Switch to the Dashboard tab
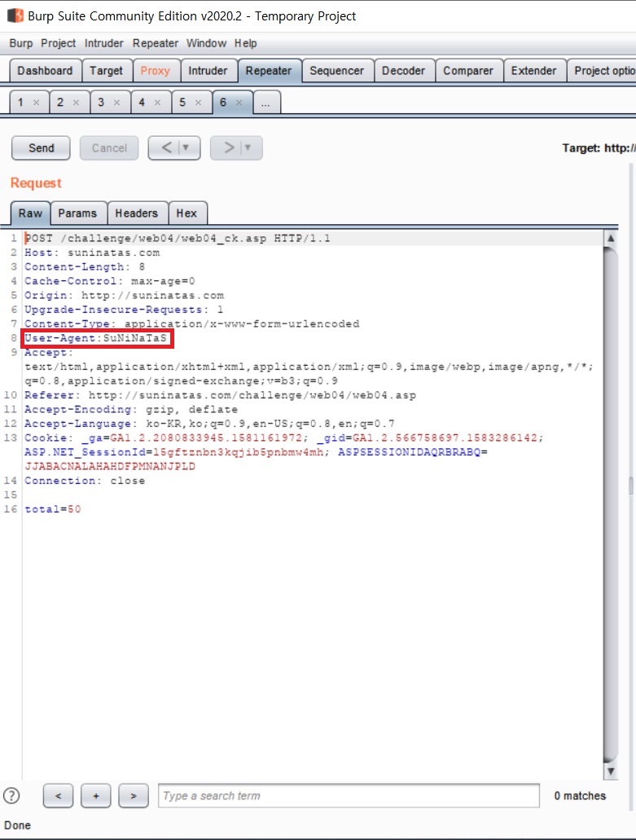This screenshot has width=636, height=840. pyautogui.click(x=45, y=71)
